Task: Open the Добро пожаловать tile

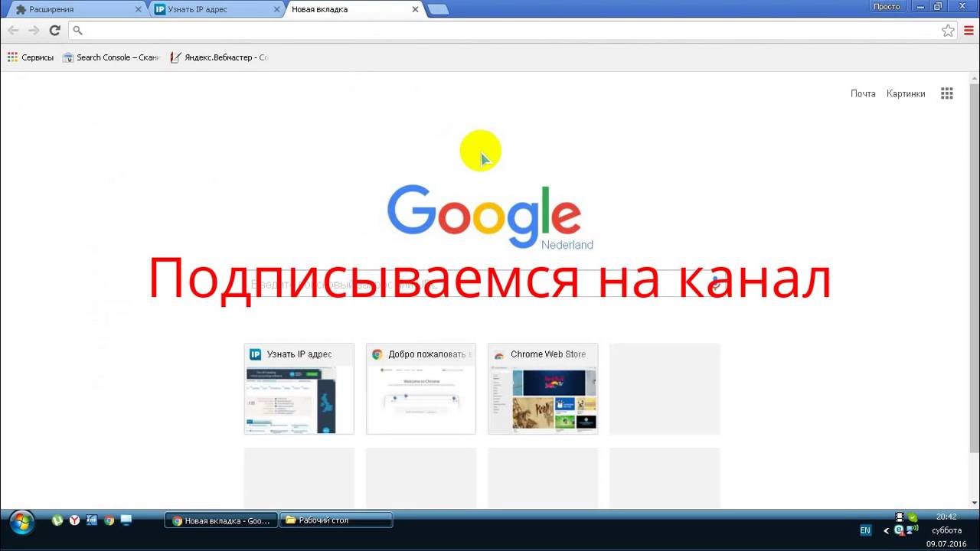Action: tap(421, 389)
